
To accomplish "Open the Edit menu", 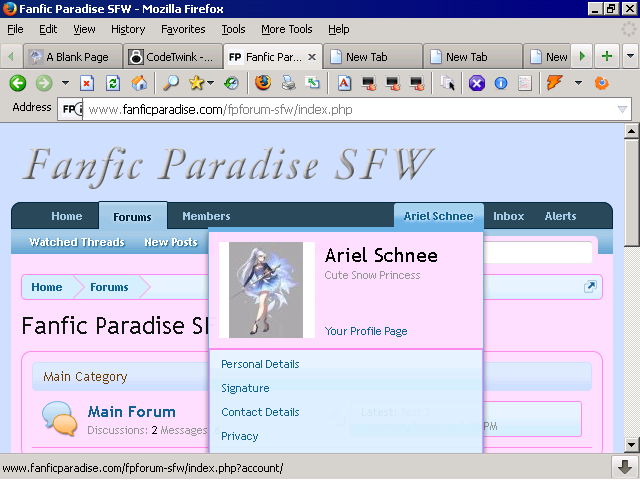I will coord(48,29).
